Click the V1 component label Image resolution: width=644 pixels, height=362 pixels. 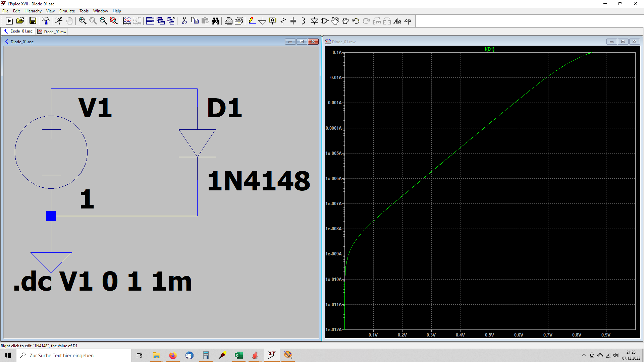pos(95,108)
